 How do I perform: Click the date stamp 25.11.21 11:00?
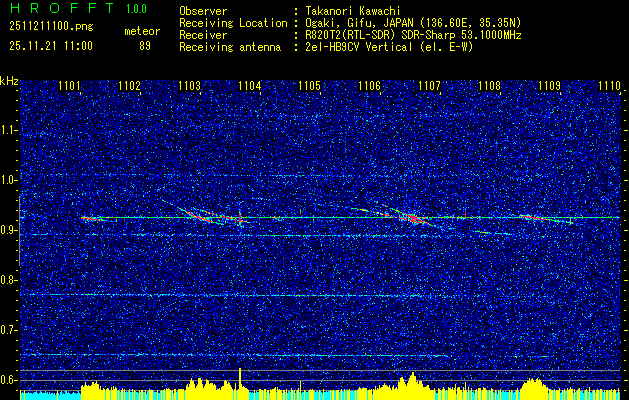click(51, 46)
